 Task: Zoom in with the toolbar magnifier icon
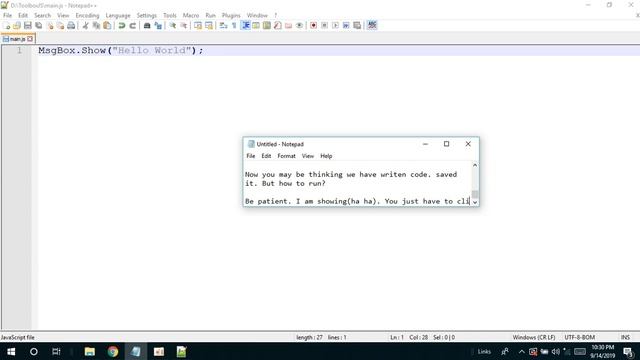(173, 26)
